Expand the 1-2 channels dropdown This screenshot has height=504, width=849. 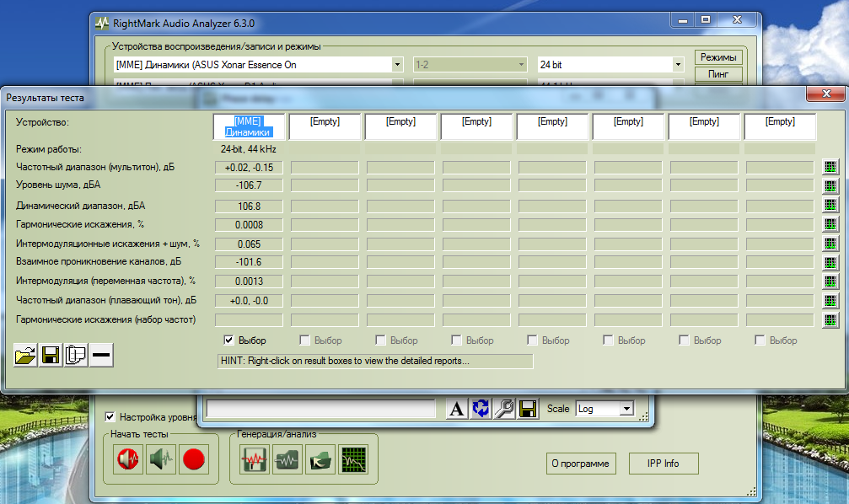(x=521, y=64)
